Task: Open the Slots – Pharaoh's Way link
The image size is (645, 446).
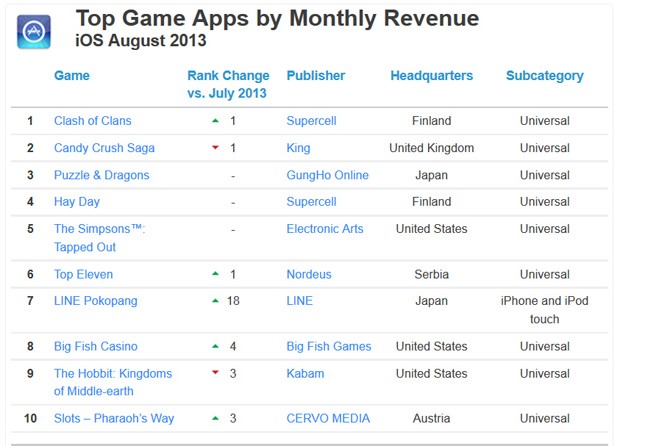Action: (112, 418)
